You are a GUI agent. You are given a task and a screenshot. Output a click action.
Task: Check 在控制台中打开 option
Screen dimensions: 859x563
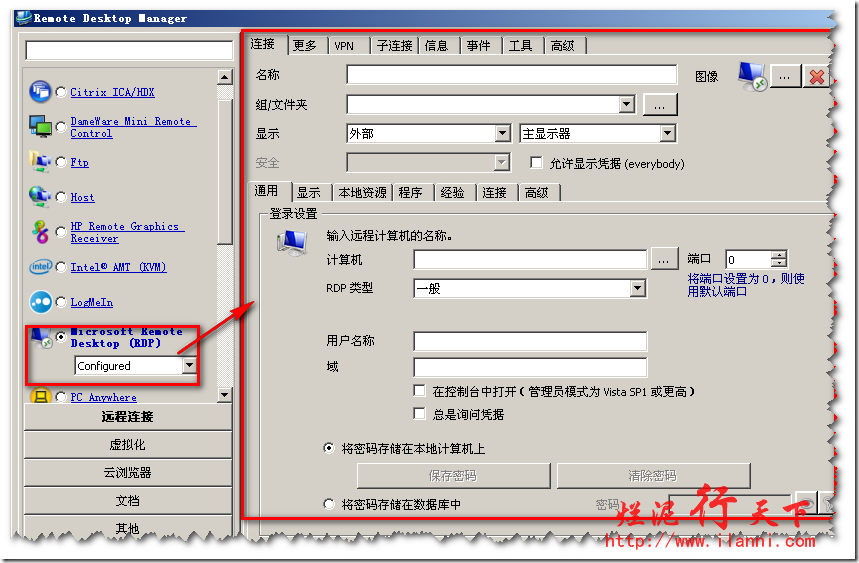click(x=420, y=390)
